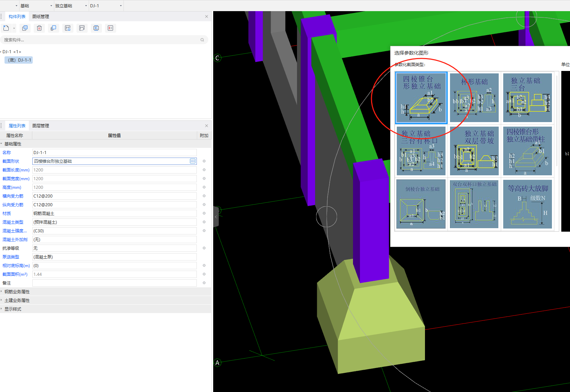Image resolution: width=570 pixels, height=392 pixels.
Task: Click the 搜索构件 search field
Action: [104, 40]
